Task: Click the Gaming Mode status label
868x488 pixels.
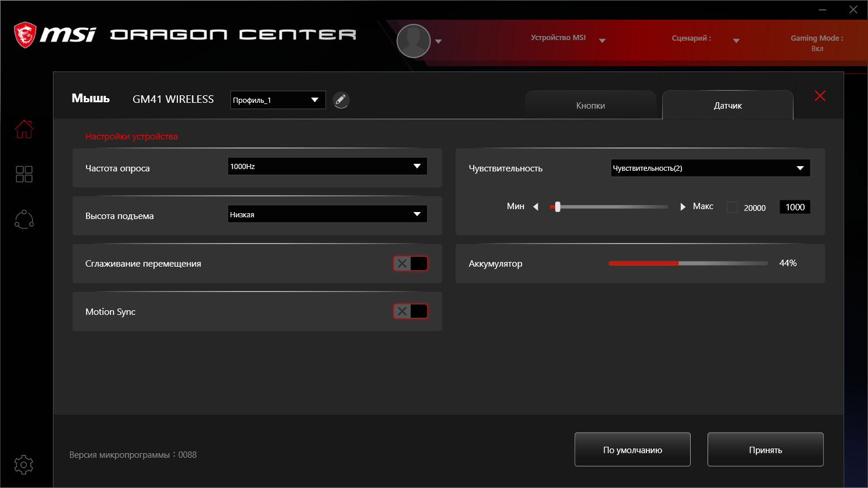Action: (817, 43)
